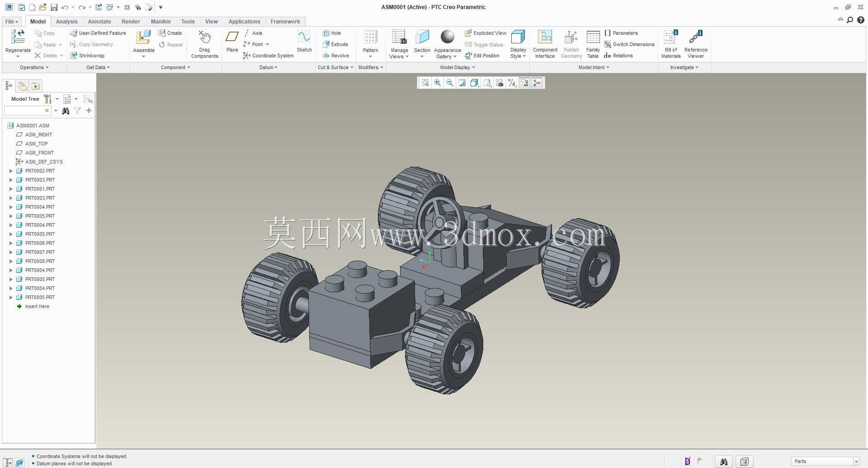The image size is (868, 468).
Task: Switch to Folder Browser panel tab
Action: coord(22,85)
